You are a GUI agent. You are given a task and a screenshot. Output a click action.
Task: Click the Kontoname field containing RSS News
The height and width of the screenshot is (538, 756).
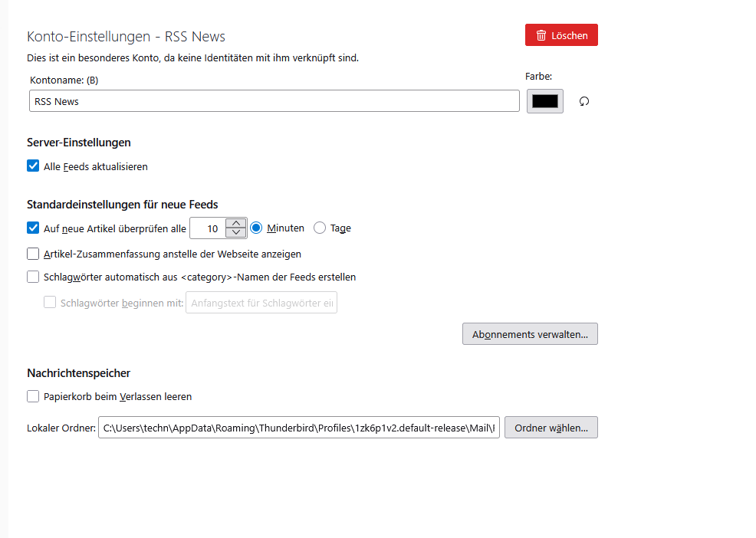[x=274, y=100]
